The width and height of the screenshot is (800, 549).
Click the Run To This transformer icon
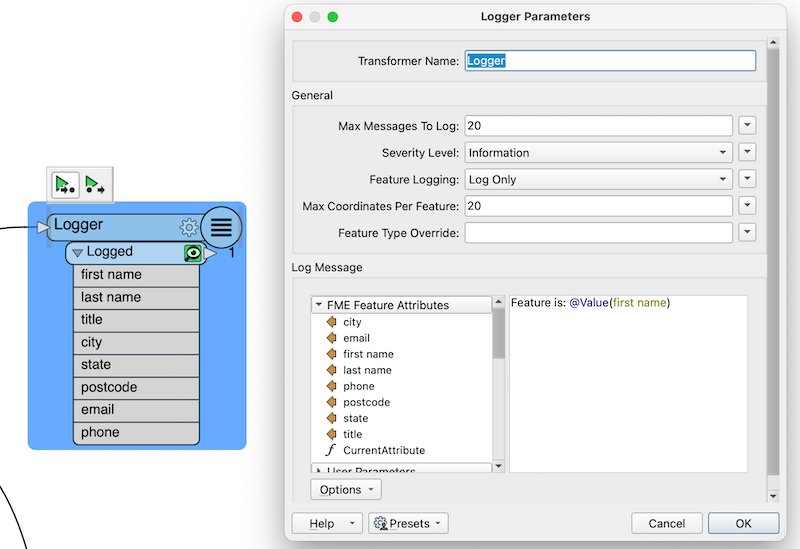pos(65,185)
